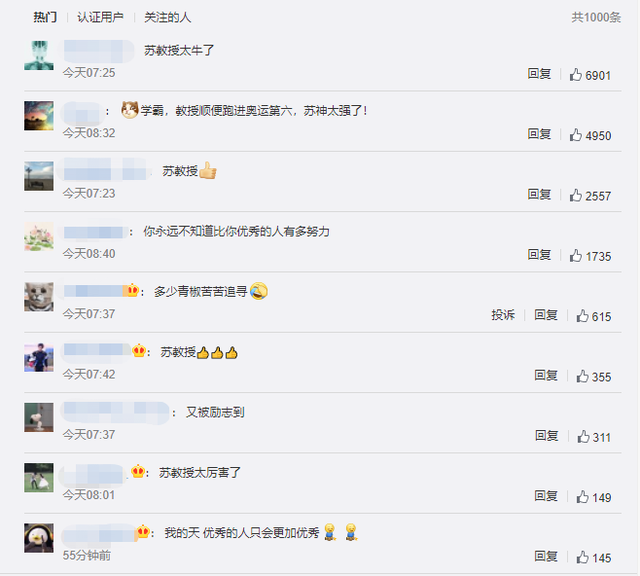Click 投诉 on the 多少青椒苦苦追寻 comment

(x=503, y=315)
